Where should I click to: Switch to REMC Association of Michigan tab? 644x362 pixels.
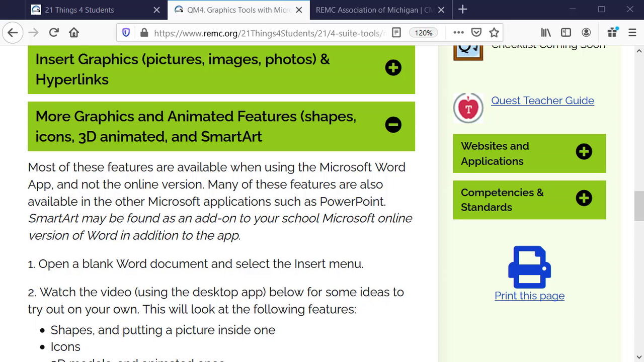coord(374,10)
